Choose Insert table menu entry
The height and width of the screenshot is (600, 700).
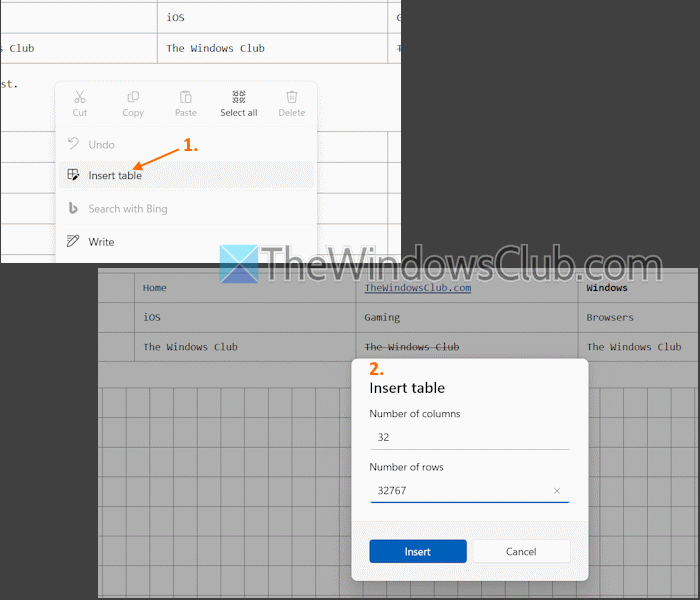point(186,175)
